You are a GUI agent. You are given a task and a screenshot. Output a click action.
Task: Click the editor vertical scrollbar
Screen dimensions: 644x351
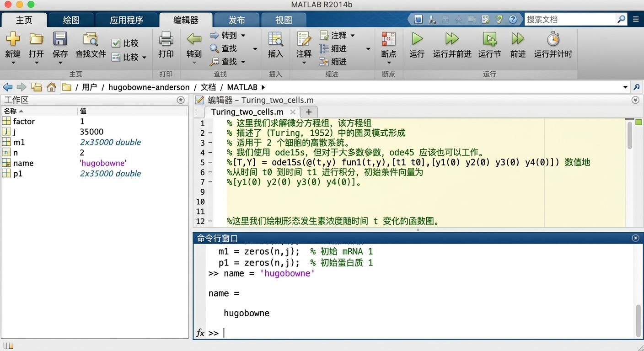point(630,136)
